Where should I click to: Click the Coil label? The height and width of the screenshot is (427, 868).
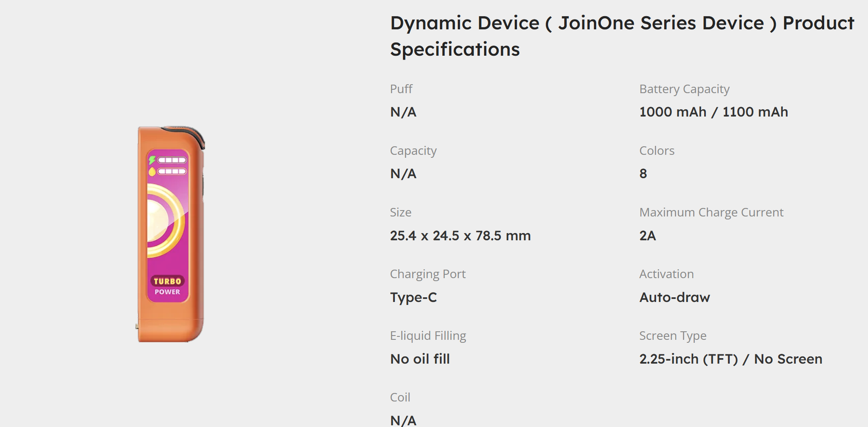pyautogui.click(x=400, y=397)
